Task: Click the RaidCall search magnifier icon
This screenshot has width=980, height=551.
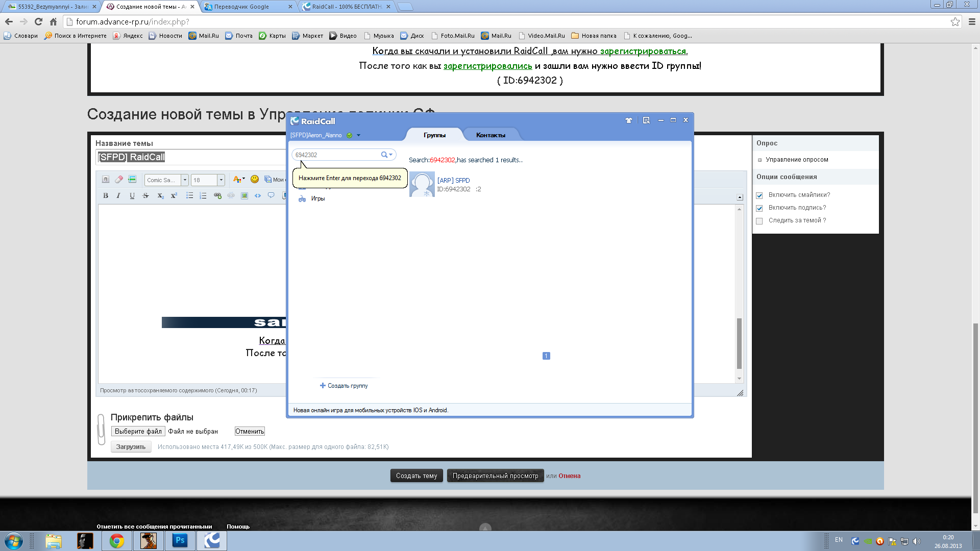Action: 384,155
